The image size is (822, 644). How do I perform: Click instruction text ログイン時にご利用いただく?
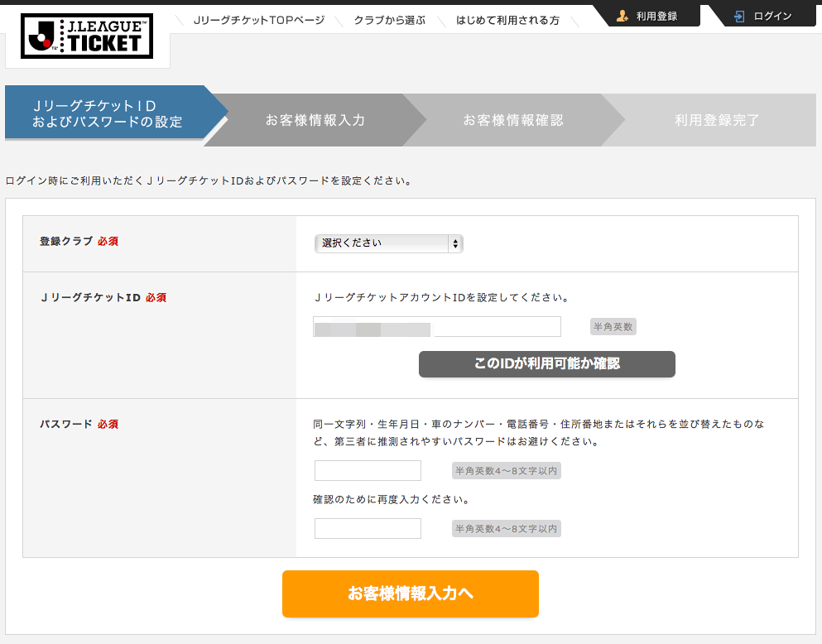209,180
